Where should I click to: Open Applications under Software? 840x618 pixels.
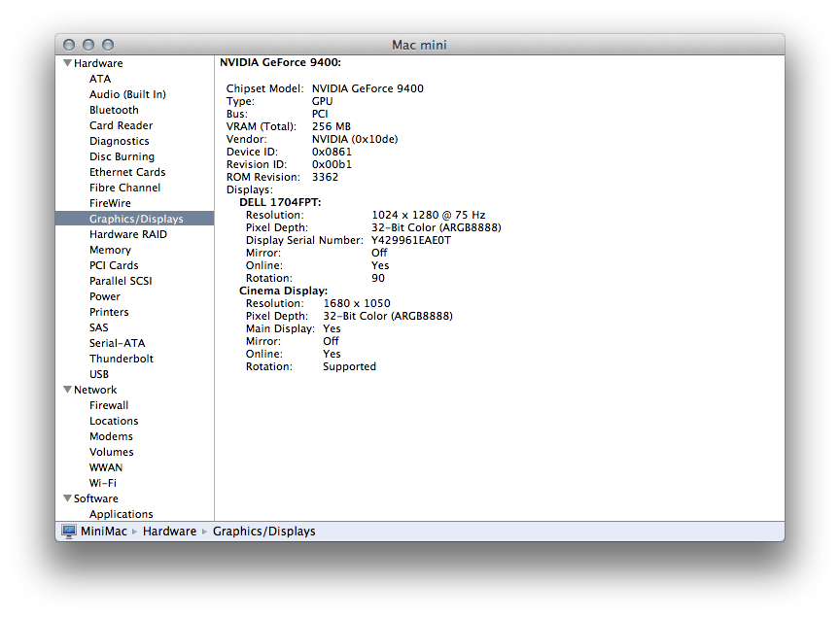[122, 514]
